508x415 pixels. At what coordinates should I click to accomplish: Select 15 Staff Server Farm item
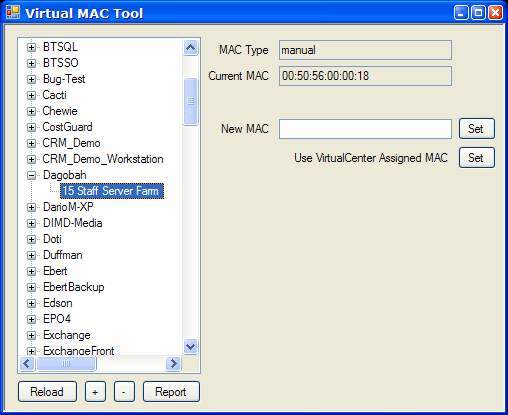[112, 191]
